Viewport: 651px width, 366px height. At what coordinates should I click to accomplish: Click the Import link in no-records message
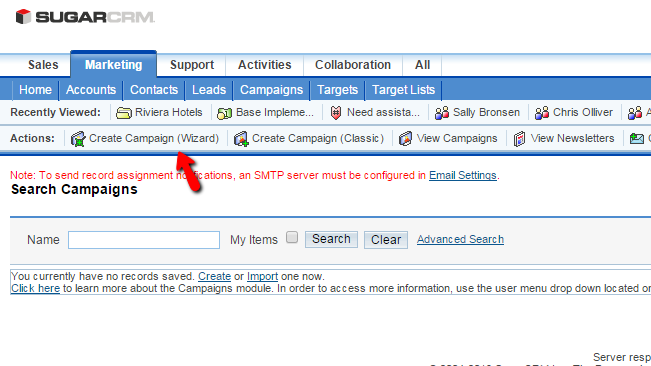pos(262,276)
